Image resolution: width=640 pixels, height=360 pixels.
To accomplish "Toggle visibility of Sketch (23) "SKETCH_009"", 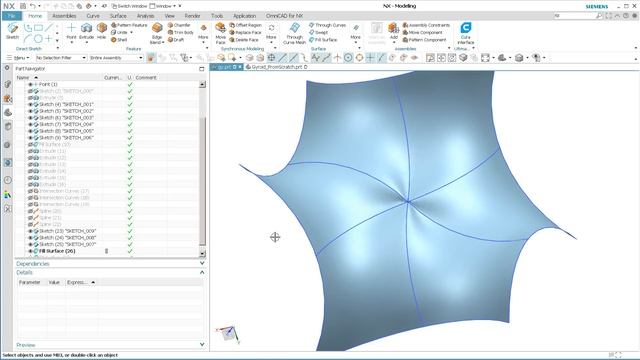I will (x=30, y=231).
